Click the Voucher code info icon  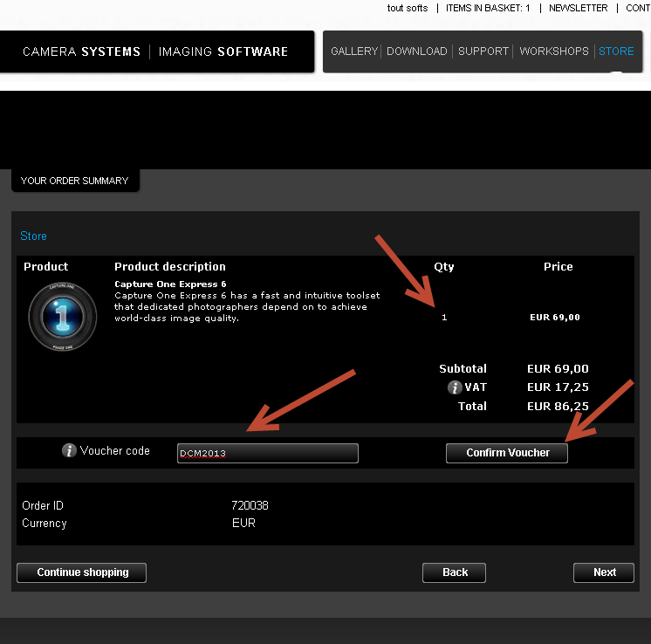(x=69, y=450)
